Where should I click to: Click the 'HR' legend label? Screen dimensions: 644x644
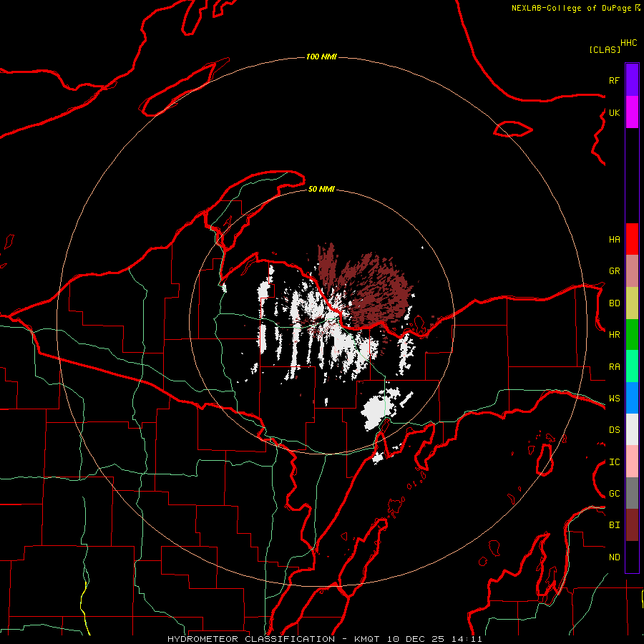coord(614,335)
